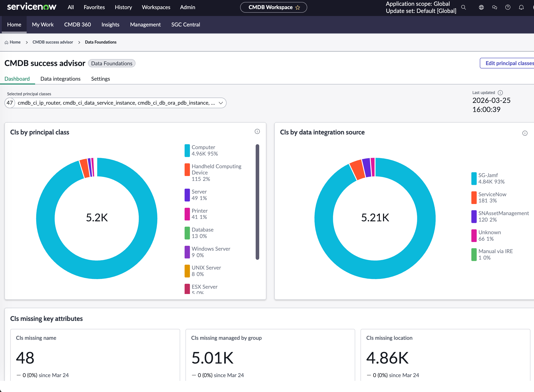Click the ESX Server legend entry

[x=201, y=289]
